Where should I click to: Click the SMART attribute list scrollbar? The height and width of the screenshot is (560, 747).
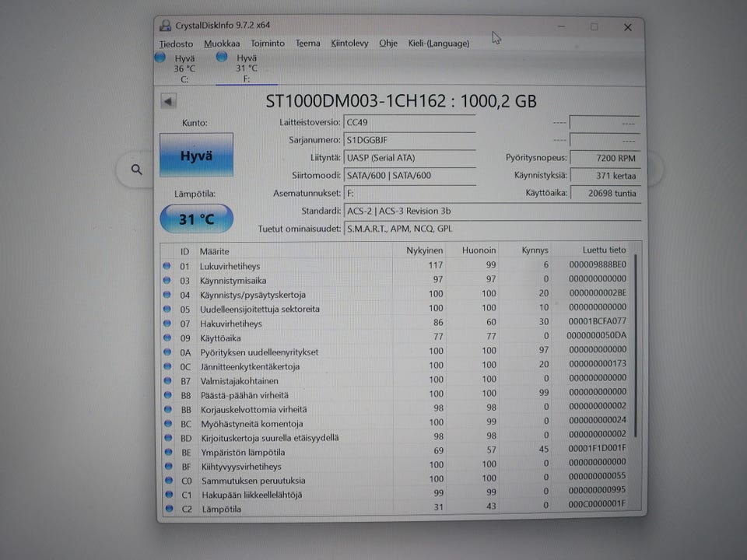[635, 346]
